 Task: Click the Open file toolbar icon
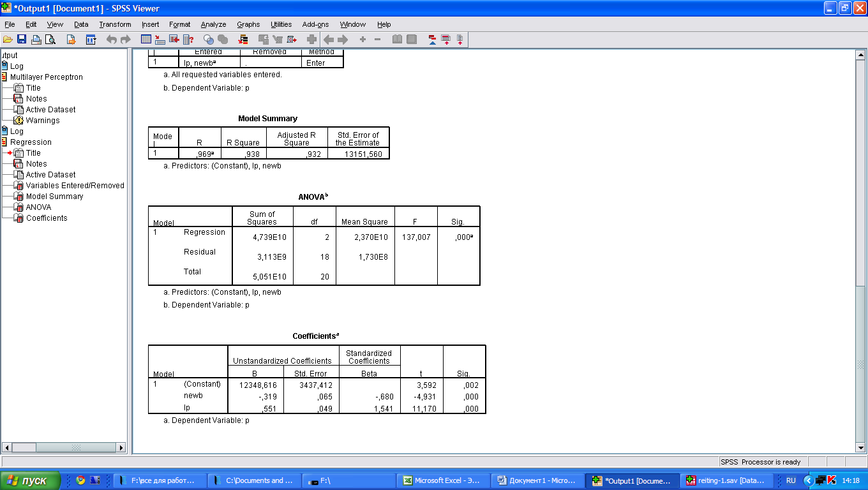point(8,40)
